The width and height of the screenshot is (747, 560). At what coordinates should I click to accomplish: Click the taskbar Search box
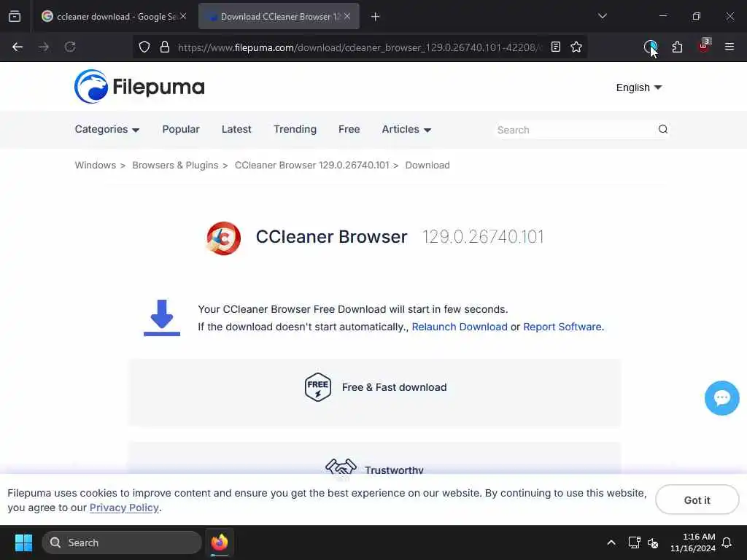[122, 542]
